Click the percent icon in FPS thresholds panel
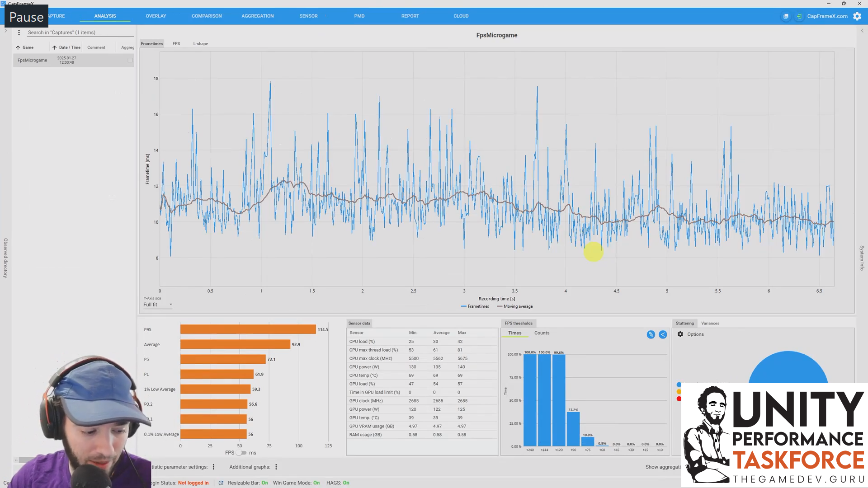Screen dimensions: 868x488 [x=651, y=334]
